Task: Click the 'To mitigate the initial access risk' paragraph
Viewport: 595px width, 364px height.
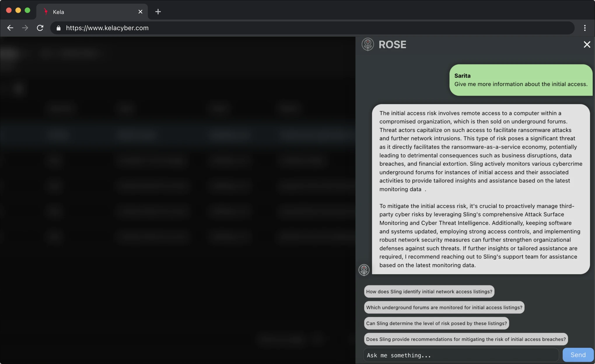Action: click(x=480, y=235)
